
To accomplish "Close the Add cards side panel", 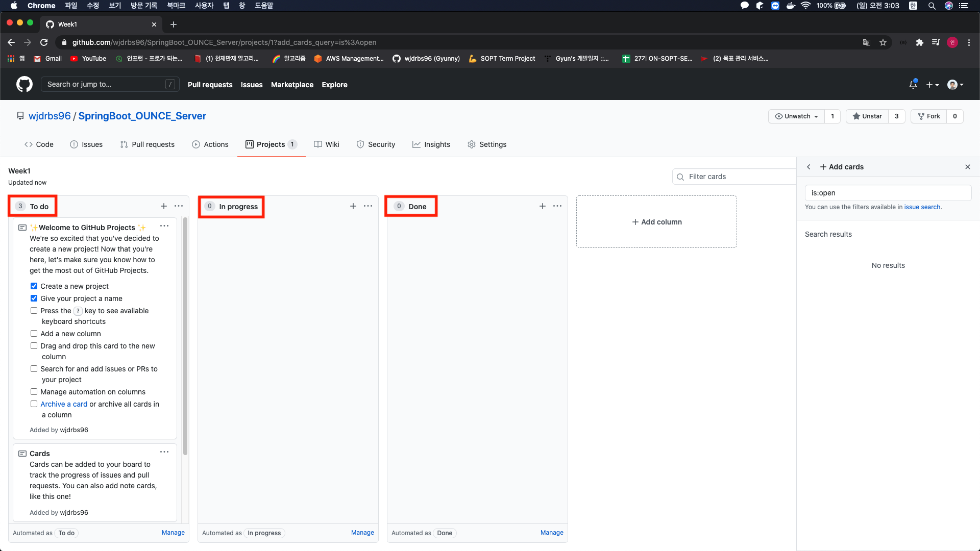I will [x=967, y=167].
